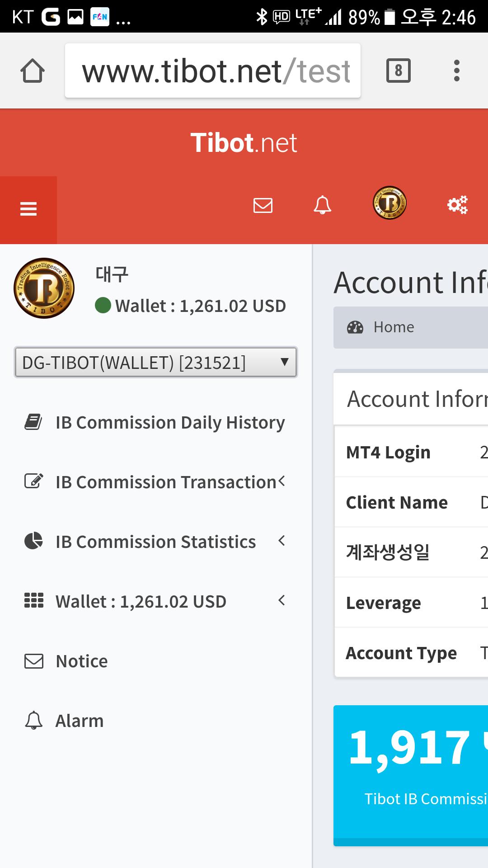Open the bell notifications icon in header
Viewport: 488px width, 868px height.
tap(322, 205)
